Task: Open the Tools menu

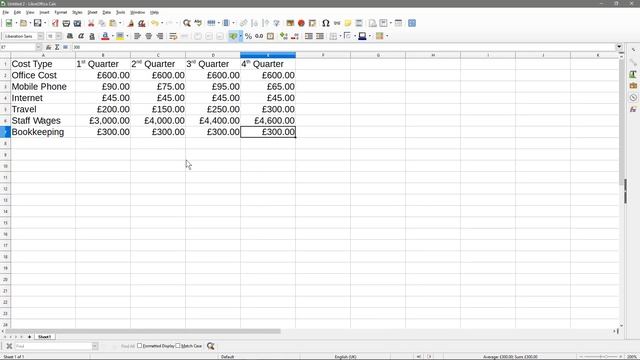Action: click(120, 13)
